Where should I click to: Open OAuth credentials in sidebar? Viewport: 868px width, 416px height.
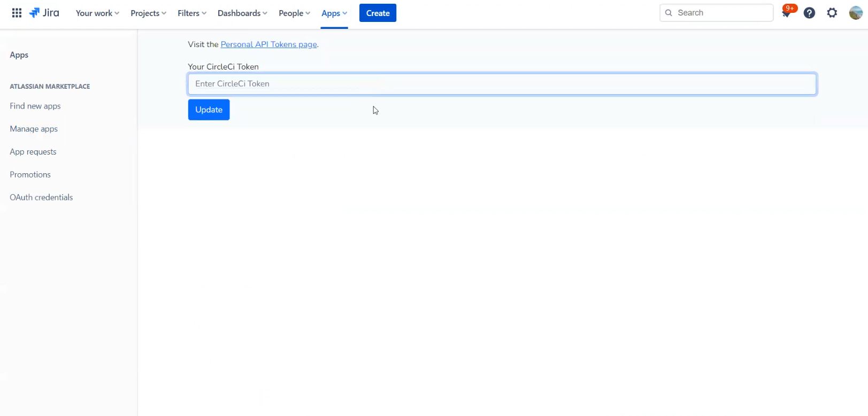tap(41, 197)
